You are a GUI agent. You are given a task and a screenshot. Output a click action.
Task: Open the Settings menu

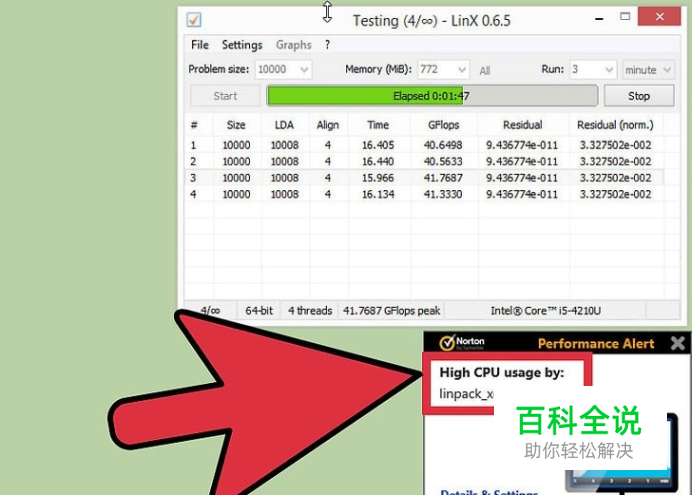click(x=242, y=45)
